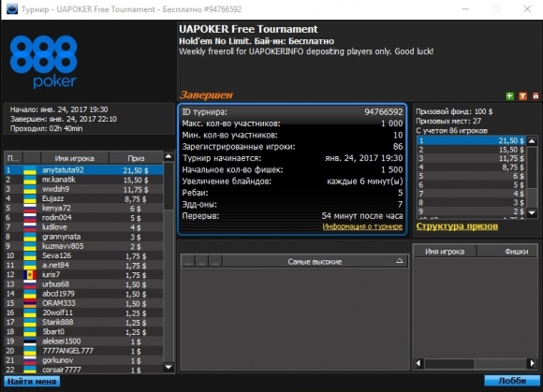The height and width of the screenshot is (392, 543).
Task: Click 'Увеличение блайндов' info row
Action: point(292,181)
